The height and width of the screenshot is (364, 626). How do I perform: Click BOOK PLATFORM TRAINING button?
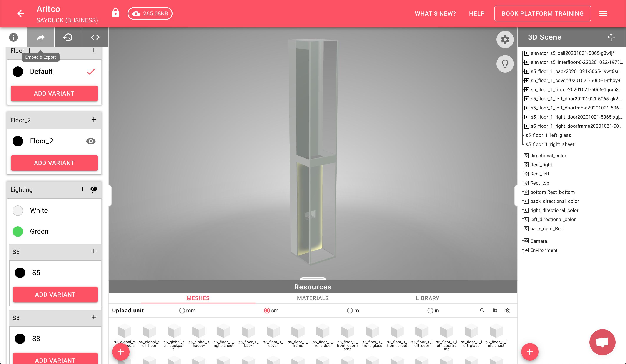click(542, 13)
